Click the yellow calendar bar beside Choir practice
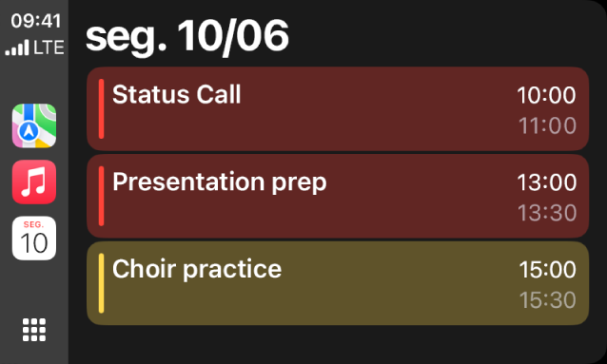The image size is (607, 364). click(102, 283)
